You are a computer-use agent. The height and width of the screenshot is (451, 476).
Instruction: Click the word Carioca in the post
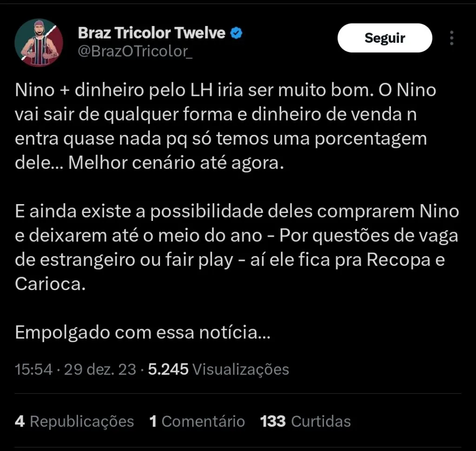(50, 284)
